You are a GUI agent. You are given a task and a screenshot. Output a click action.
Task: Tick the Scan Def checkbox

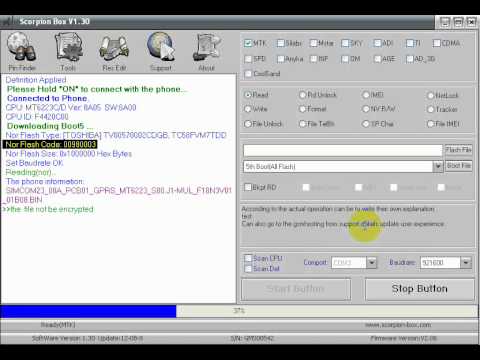tap(248, 269)
